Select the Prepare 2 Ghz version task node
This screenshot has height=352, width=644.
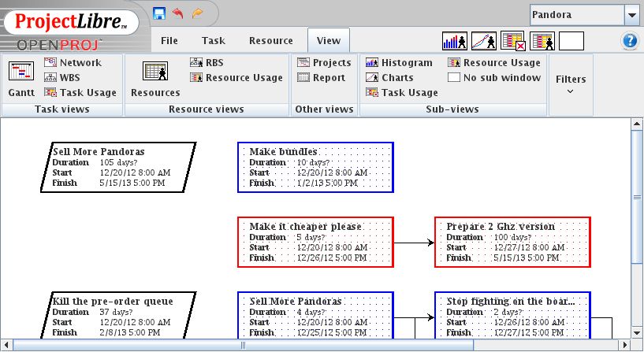(x=513, y=242)
